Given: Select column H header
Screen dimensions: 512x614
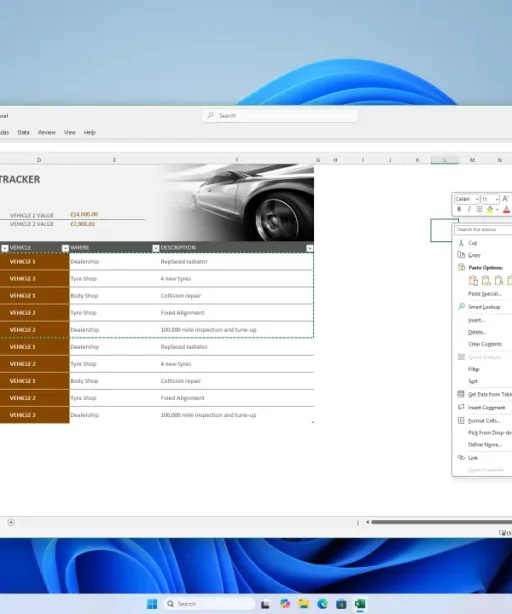Looking at the screenshot, I should 335,160.
